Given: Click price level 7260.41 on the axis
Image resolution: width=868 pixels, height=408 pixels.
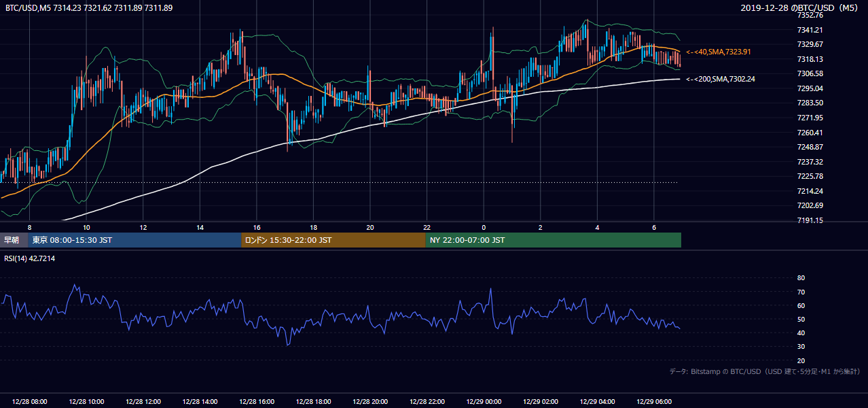Looking at the screenshot, I should pos(810,133).
